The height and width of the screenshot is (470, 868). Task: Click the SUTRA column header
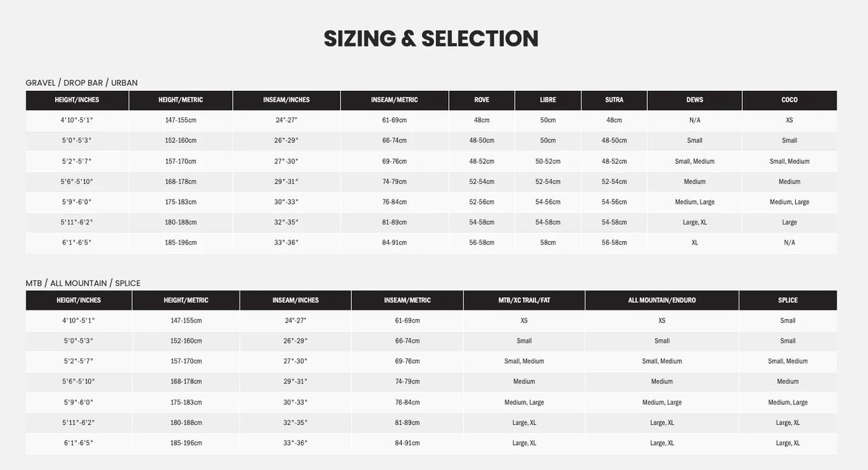[x=614, y=100]
